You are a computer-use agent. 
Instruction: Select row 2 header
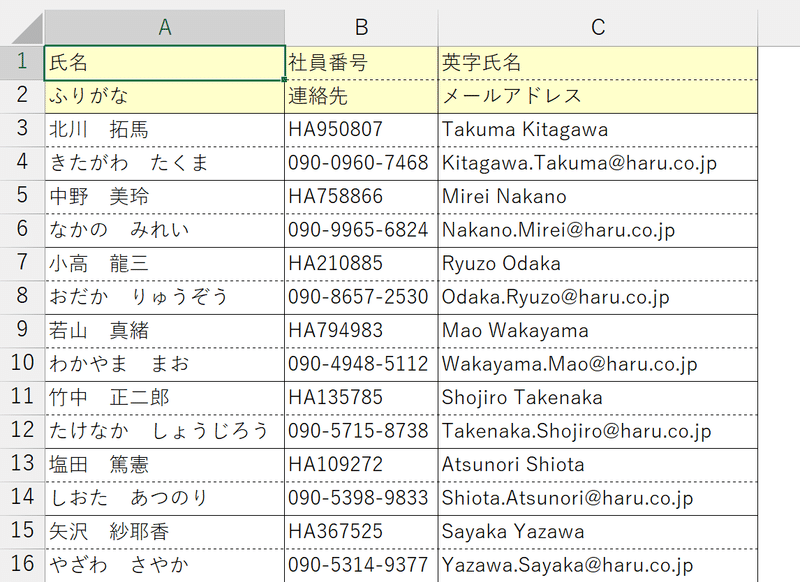point(22,96)
